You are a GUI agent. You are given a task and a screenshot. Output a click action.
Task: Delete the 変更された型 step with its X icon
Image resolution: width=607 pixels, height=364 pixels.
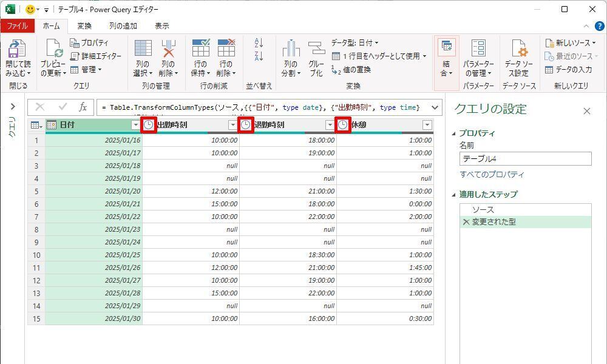coord(466,222)
